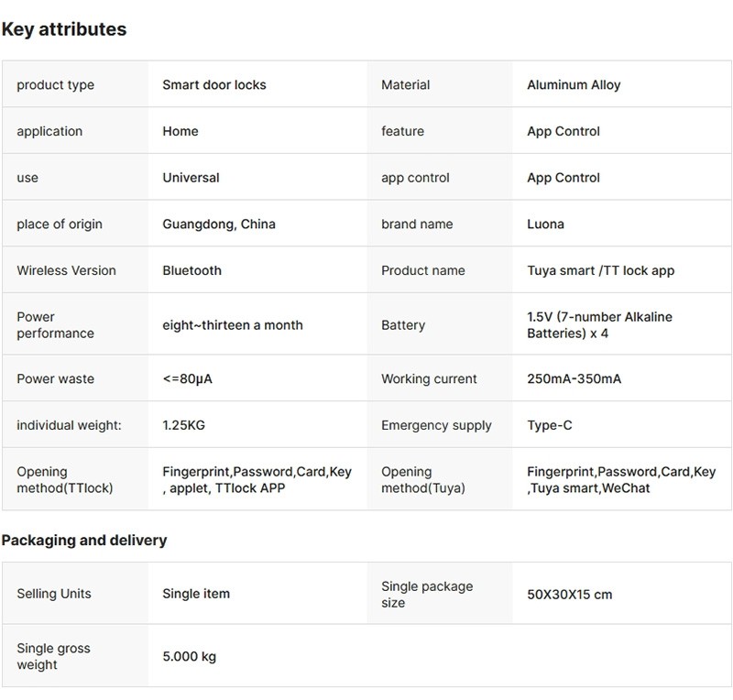Select the 50X30X15 cm package size value

(x=569, y=594)
